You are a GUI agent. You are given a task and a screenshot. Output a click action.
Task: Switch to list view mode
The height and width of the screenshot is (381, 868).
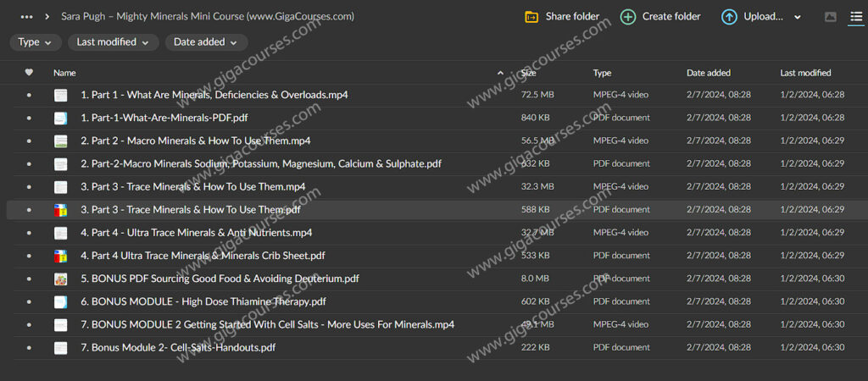[x=855, y=17]
